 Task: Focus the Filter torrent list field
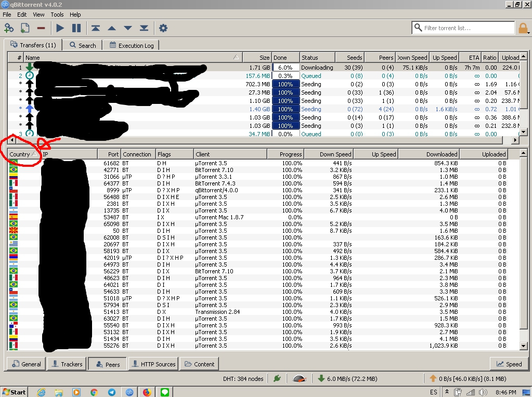(468, 28)
